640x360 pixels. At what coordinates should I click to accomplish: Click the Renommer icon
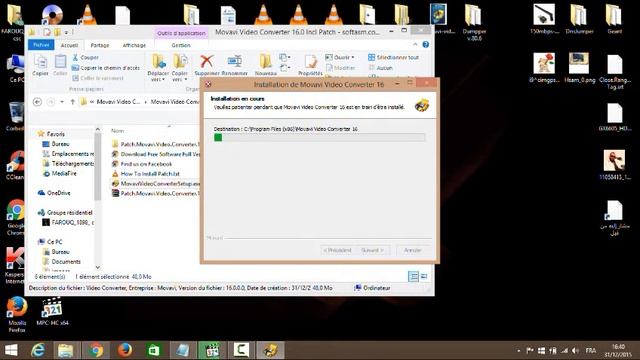[235, 65]
